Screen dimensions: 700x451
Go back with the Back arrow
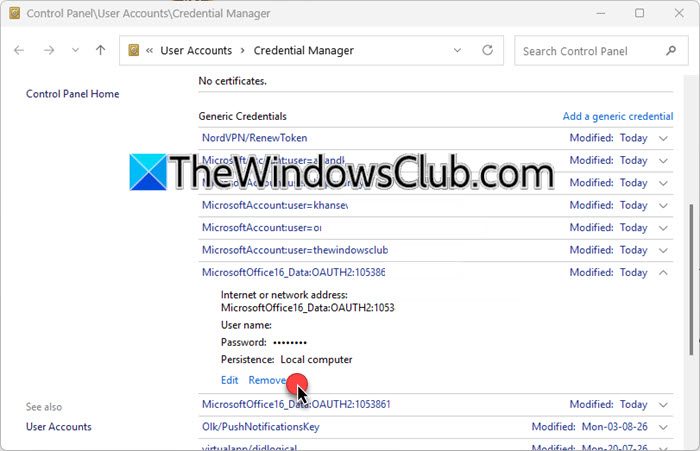tap(19, 50)
